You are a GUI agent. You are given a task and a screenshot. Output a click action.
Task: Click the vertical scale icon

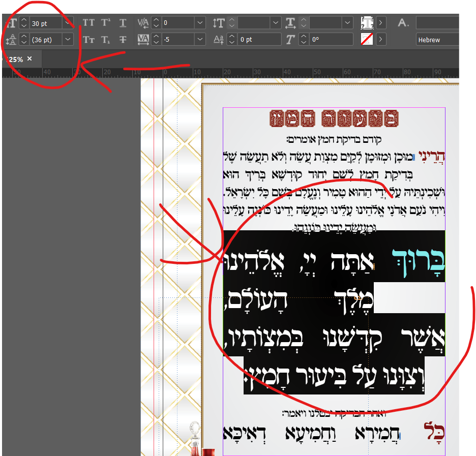coord(219,23)
